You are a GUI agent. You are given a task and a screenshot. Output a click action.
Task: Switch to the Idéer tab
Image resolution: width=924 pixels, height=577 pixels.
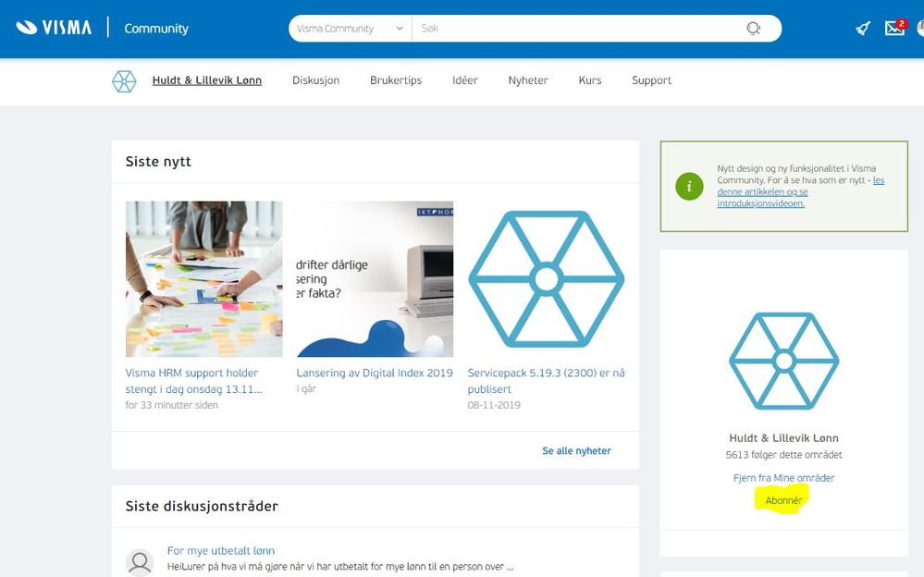tap(465, 80)
